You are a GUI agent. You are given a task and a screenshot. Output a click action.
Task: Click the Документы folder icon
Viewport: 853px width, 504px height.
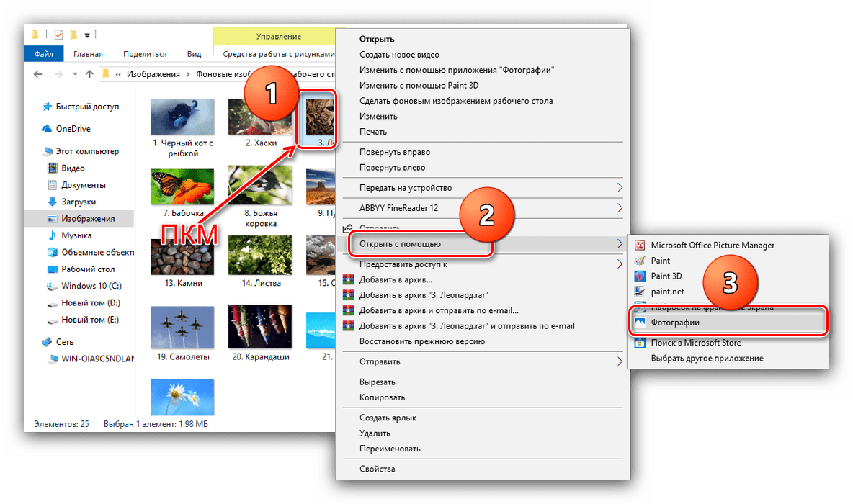coord(52,185)
